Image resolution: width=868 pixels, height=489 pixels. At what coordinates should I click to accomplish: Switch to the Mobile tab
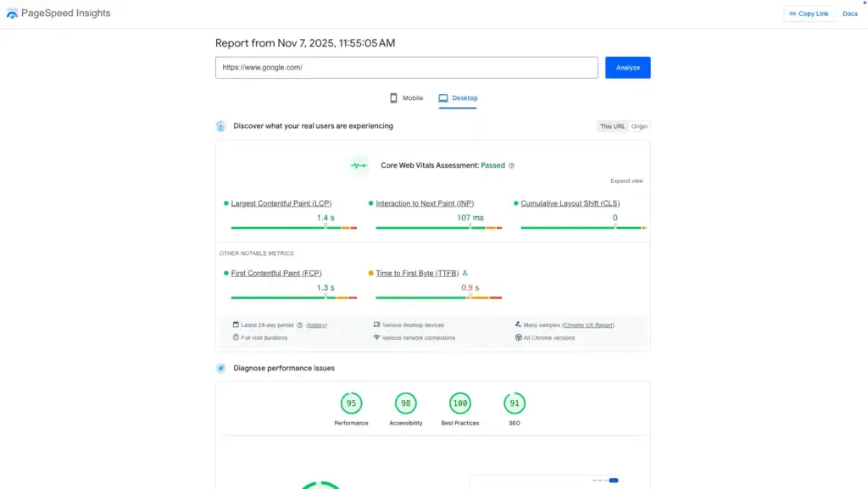click(406, 97)
